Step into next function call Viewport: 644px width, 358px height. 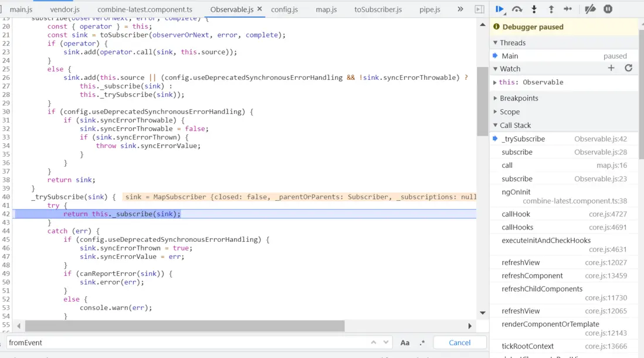click(534, 9)
